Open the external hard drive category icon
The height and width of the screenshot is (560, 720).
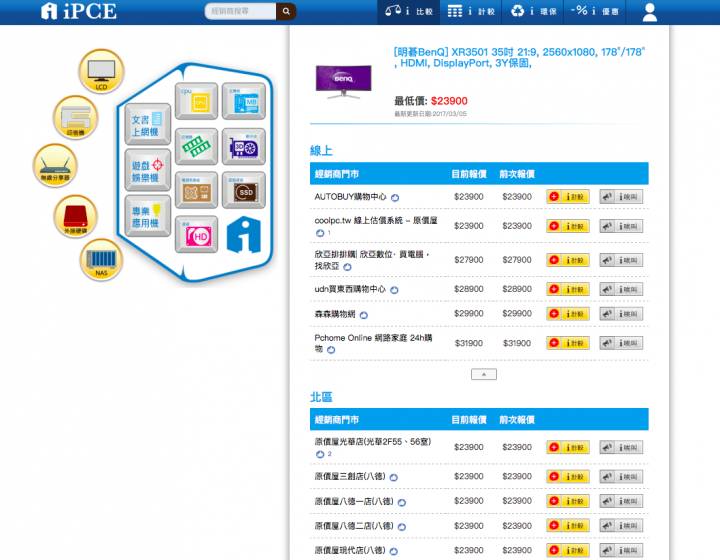point(75,216)
